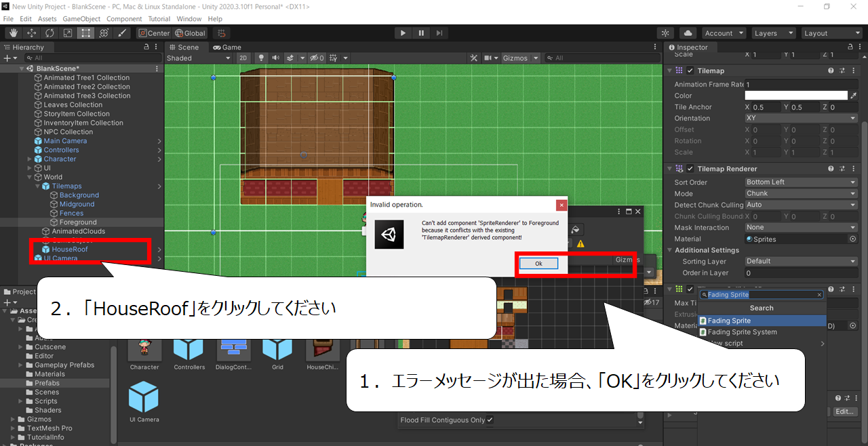Open Hierarchy panel three-dot options
The height and width of the screenshot is (446, 868).
[x=157, y=47]
